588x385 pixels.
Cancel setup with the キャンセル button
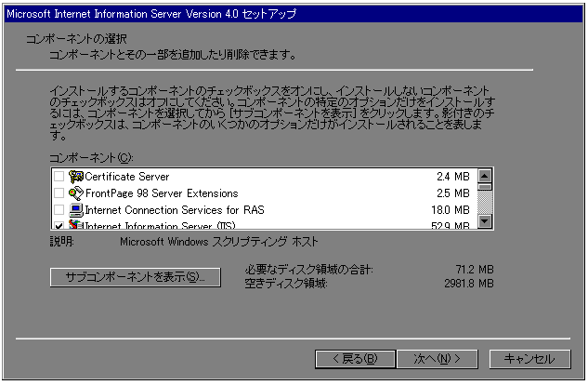[x=529, y=359]
